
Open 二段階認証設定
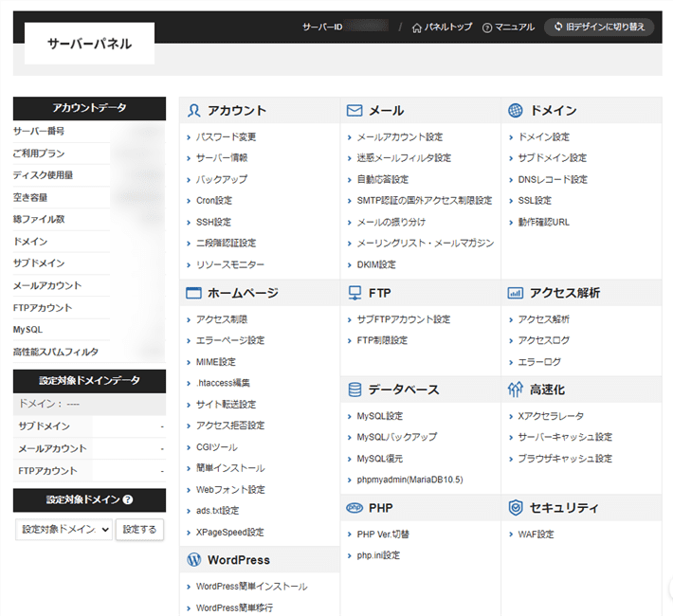coord(226,243)
